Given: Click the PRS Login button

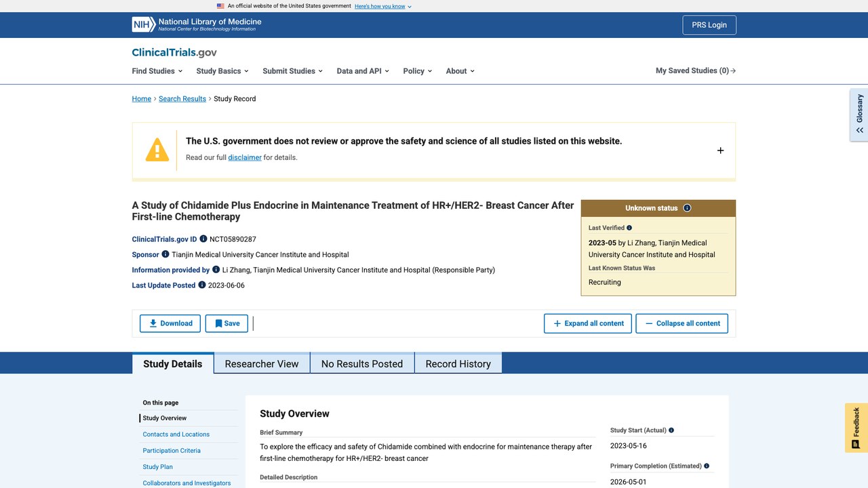Looking at the screenshot, I should click(709, 25).
